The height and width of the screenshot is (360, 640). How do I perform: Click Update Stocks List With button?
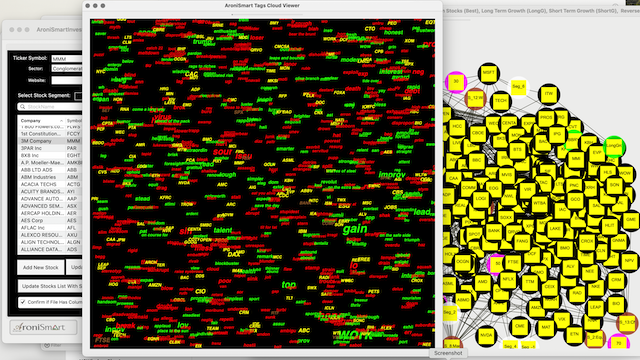click(50, 286)
